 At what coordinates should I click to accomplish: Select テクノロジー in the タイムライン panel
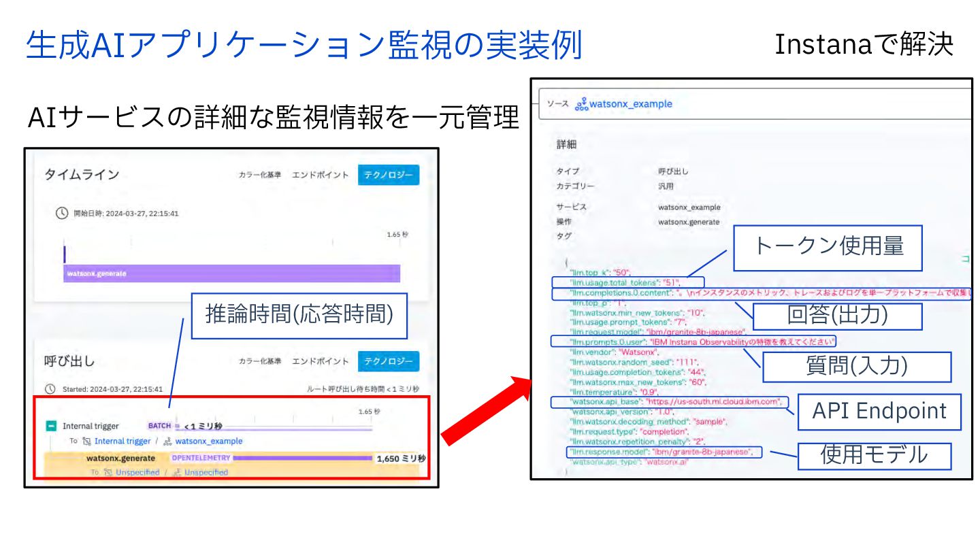(389, 175)
